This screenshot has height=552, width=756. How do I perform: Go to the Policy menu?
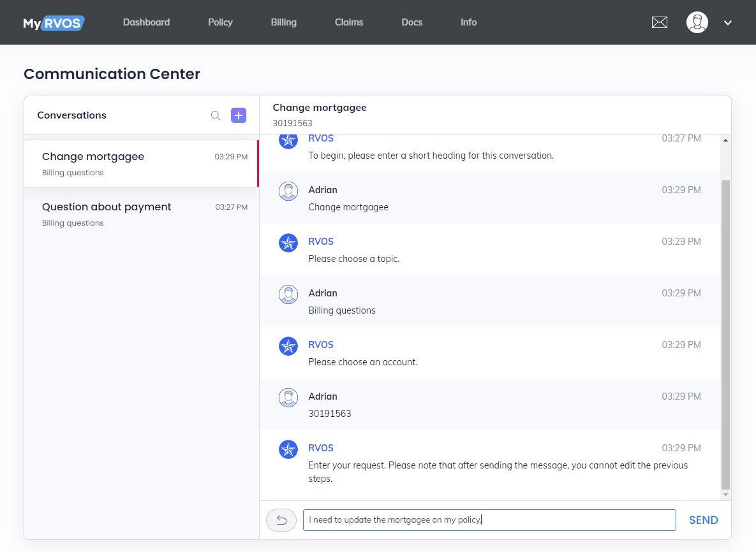coord(220,22)
